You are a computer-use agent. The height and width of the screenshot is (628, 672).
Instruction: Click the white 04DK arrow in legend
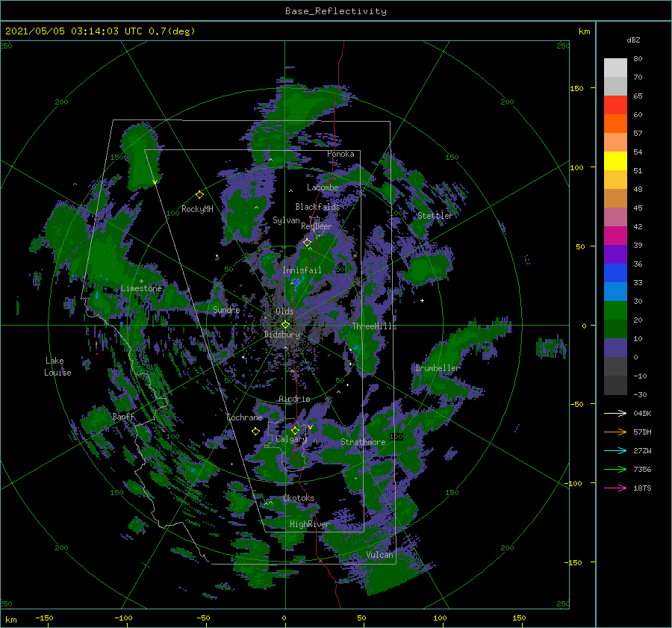click(x=615, y=413)
